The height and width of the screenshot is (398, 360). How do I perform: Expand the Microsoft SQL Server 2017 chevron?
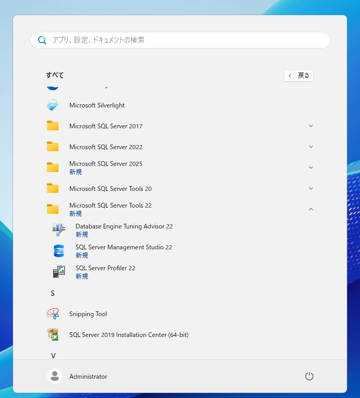click(x=311, y=126)
